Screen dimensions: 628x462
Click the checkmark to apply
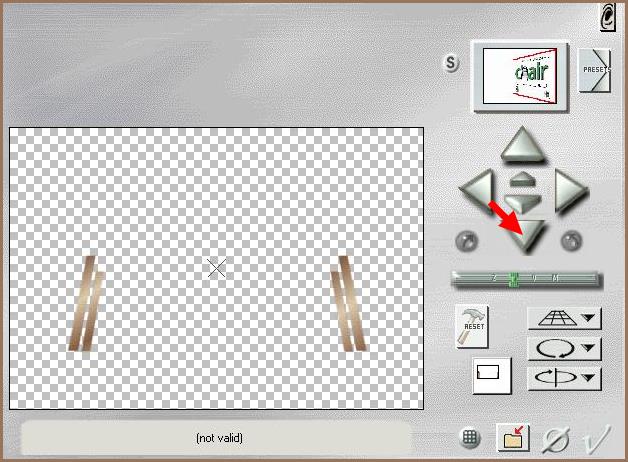pos(598,437)
